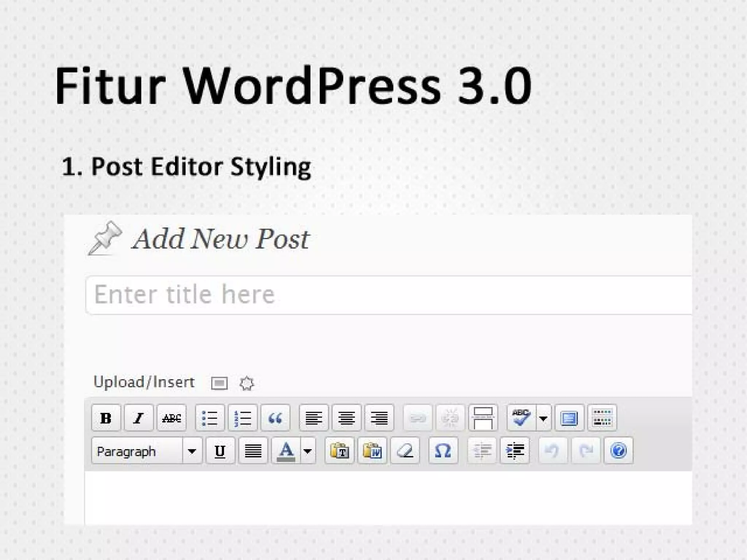Insert ordered numbered list
Screen dimensions: 747x560
243,418
